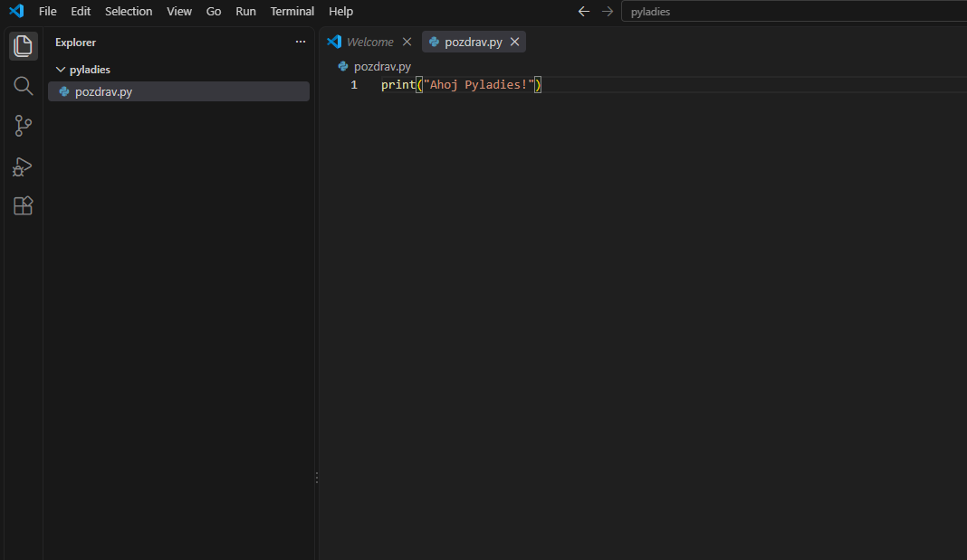Image resolution: width=967 pixels, height=560 pixels.
Task: Switch to the Welcome tab
Action: pos(369,42)
